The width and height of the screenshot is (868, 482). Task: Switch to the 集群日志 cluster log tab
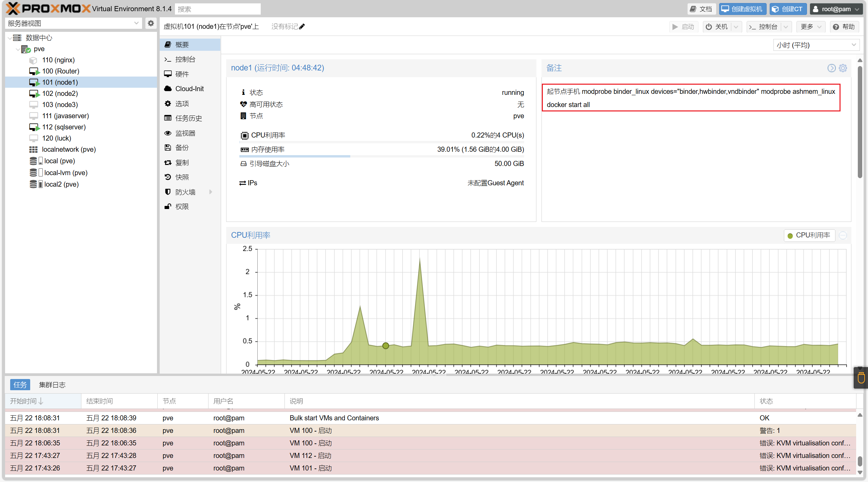point(52,385)
